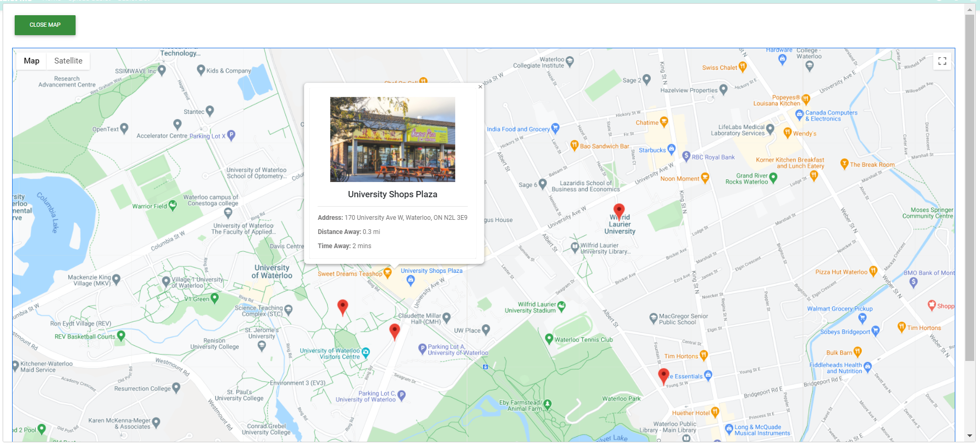Select the RBC Royal Bank pin
This screenshot has height=447, width=980.
[686, 156]
